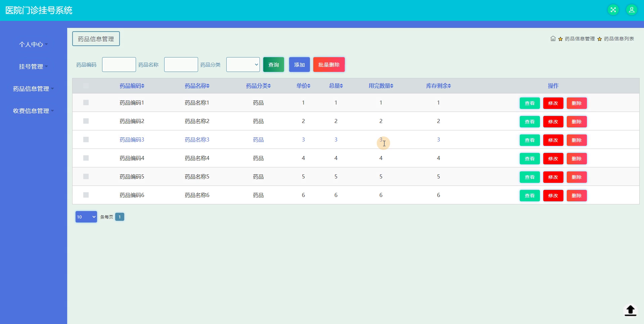
Task: Sort by 药品分类 column arrows
Action: [x=269, y=86]
